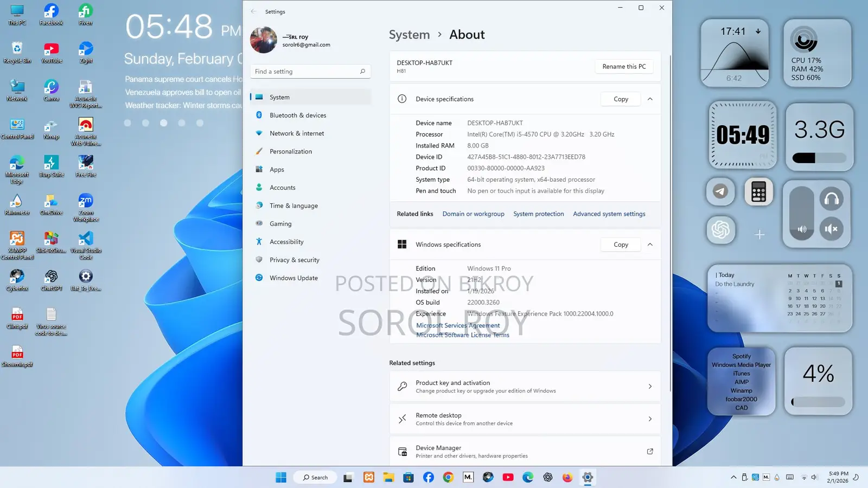Screen dimensions: 868x488
Task: Open the Burp Suite desktop shortcut
Action: [x=52, y=166]
